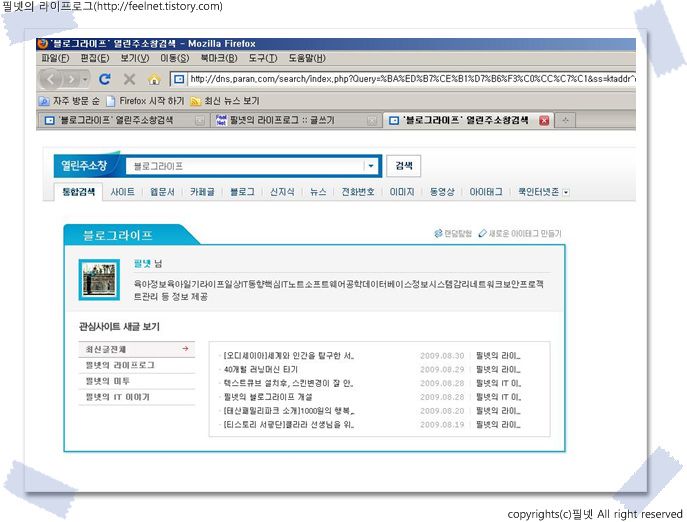
Task: Select the 뉴스 search tab
Action: pos(318,192)
